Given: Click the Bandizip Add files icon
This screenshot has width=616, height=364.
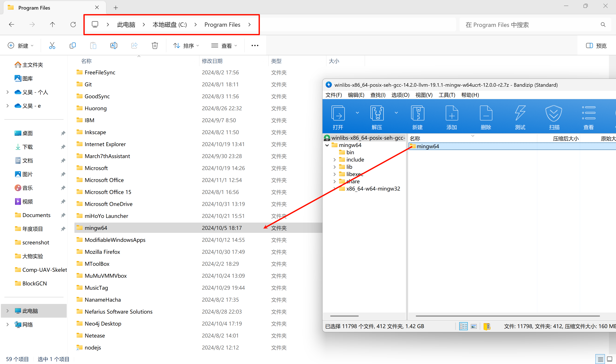Looking at the screenshot, I should pos(452,113).
